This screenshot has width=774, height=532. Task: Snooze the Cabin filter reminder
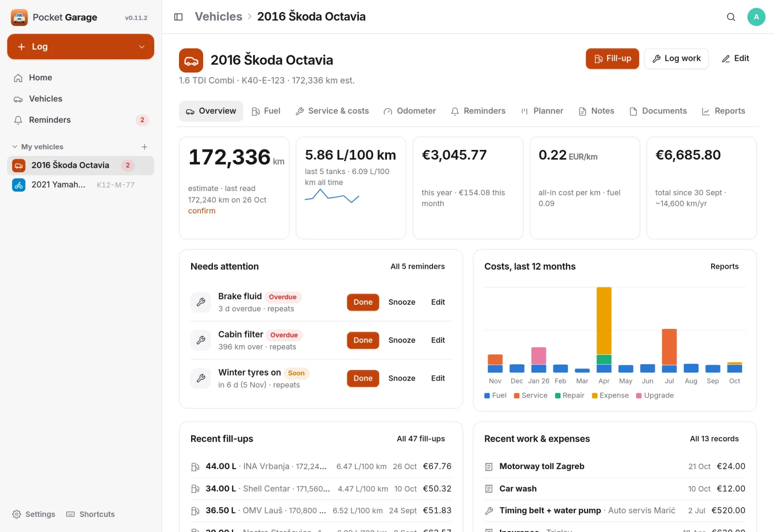point(402,340)
